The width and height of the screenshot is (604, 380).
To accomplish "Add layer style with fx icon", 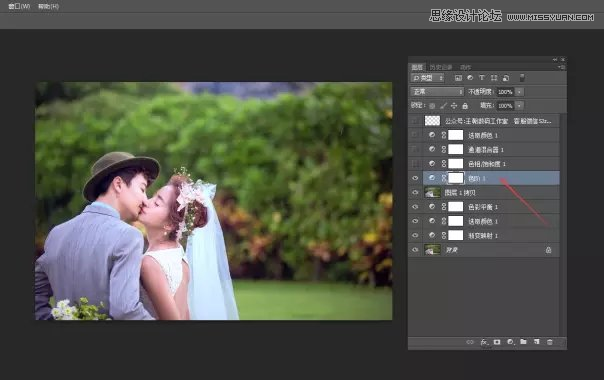I will pyautogui.click(x=484, y=342).
